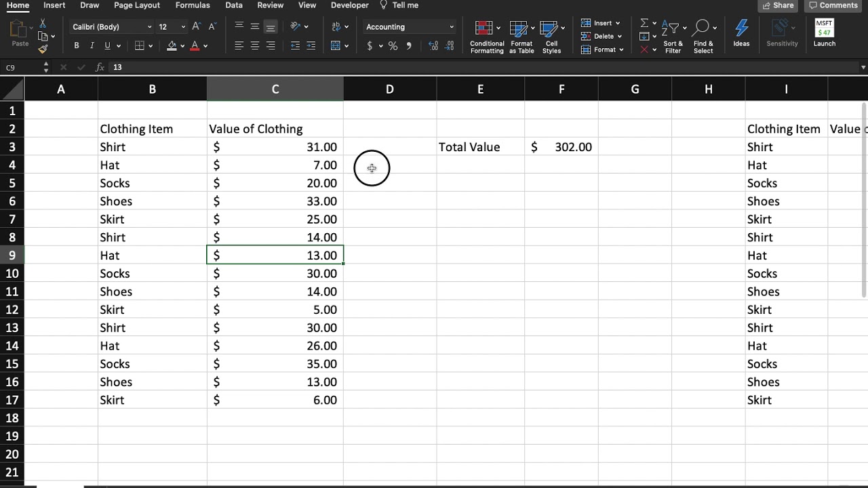Apply the percent style format
Screen dimensions: 868x488
(393, 46)
